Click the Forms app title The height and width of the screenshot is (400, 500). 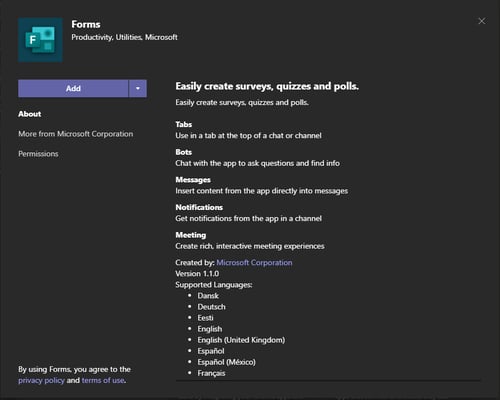(x=86, y=24)
